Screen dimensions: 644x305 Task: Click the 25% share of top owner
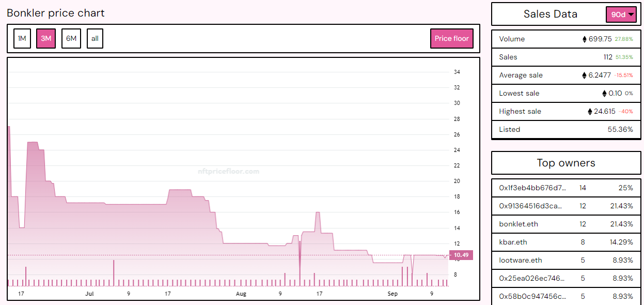pos(626,188)
